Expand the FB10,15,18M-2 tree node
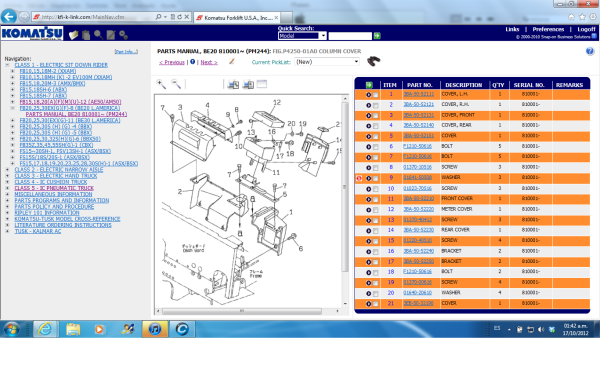 tap(12, 71)
